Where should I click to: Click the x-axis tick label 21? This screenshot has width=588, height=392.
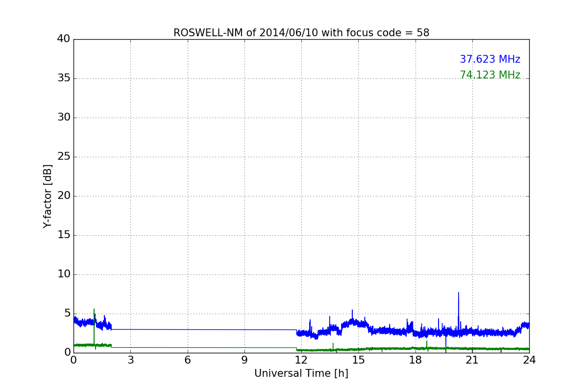click(472, 360)
